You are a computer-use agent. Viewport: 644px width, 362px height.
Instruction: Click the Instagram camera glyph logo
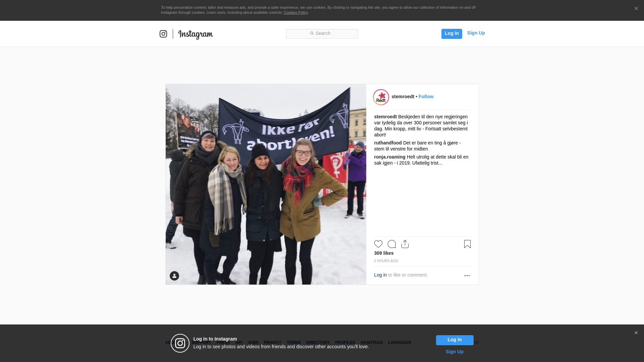point(163,34)
